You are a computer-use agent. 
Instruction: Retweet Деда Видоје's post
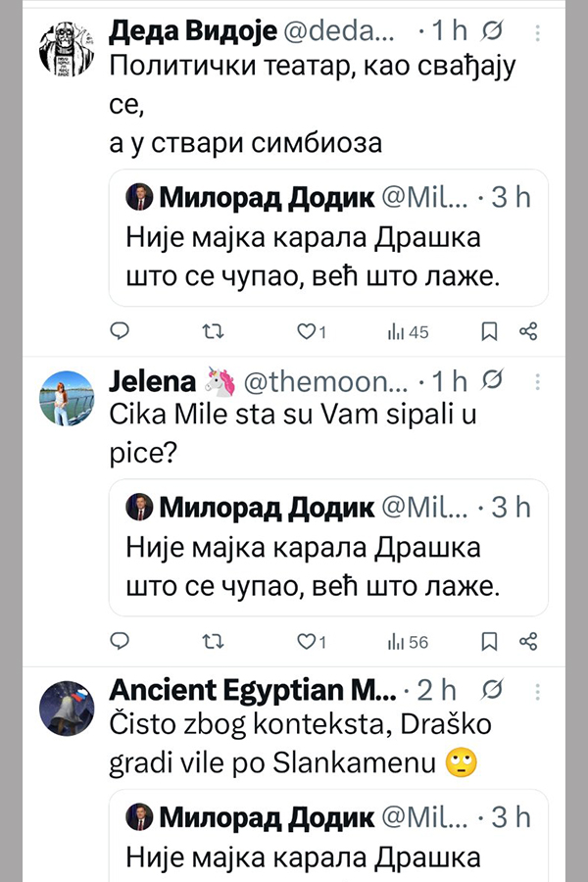[212, 332]
